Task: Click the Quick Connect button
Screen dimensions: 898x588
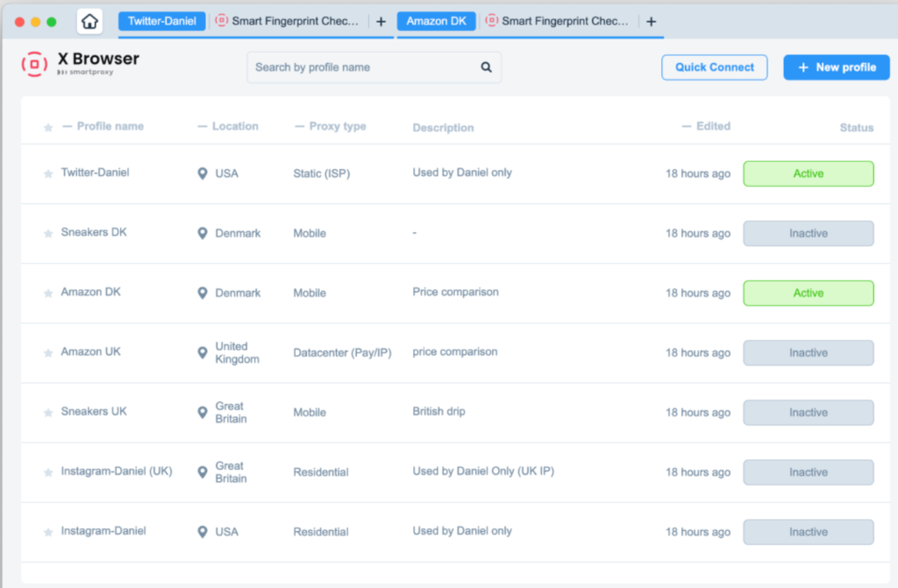Action: coord(714,67)
